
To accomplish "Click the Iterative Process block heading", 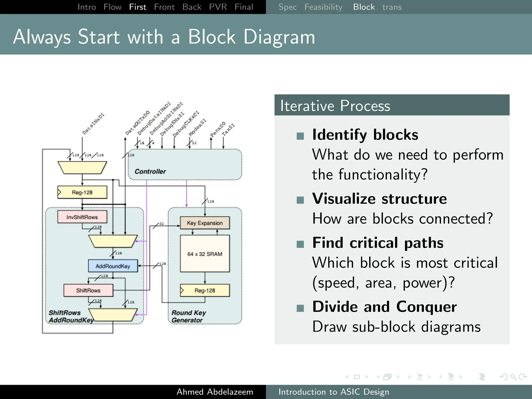I will 335,105.
